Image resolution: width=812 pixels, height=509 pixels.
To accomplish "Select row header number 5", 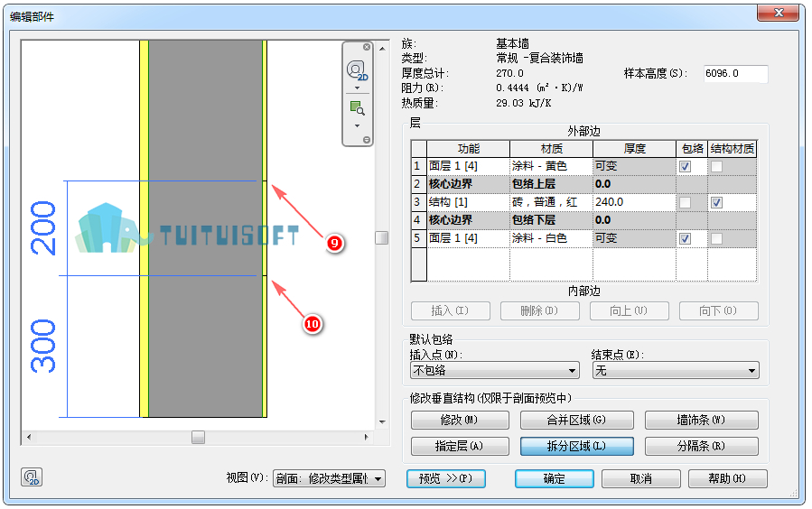I will click(418, 238).
